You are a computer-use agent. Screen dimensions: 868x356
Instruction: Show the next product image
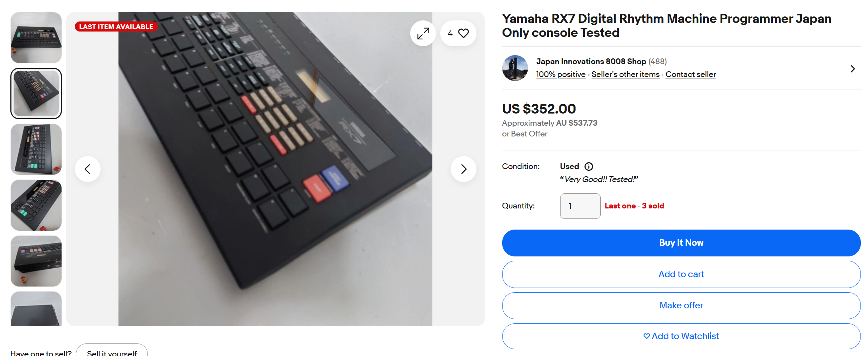[464, 169]
